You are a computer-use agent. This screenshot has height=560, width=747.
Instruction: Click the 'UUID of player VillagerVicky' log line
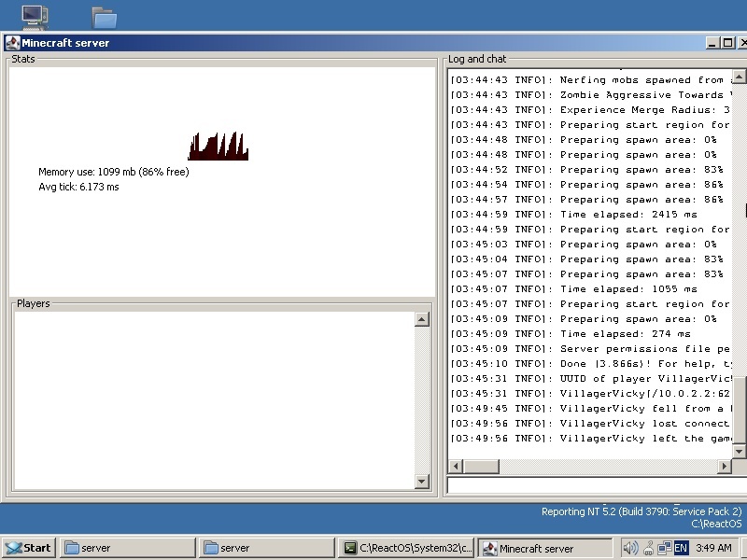click(x=590, y=379)
